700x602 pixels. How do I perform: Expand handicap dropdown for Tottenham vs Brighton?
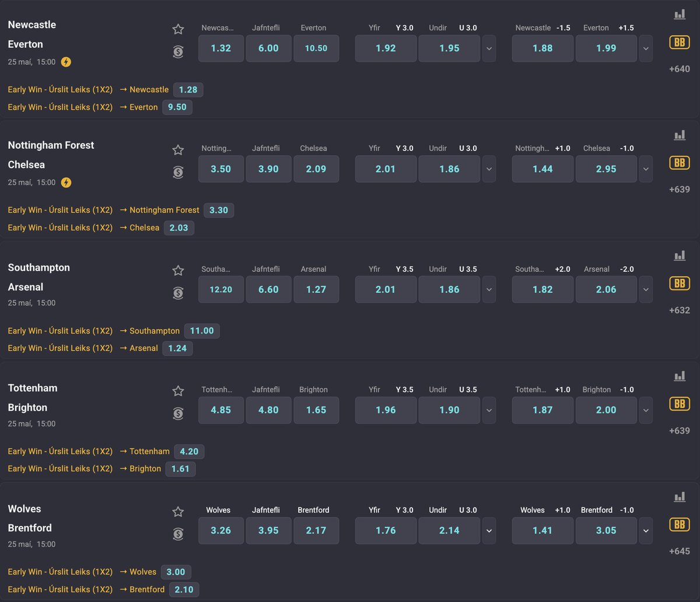(646, 410)
